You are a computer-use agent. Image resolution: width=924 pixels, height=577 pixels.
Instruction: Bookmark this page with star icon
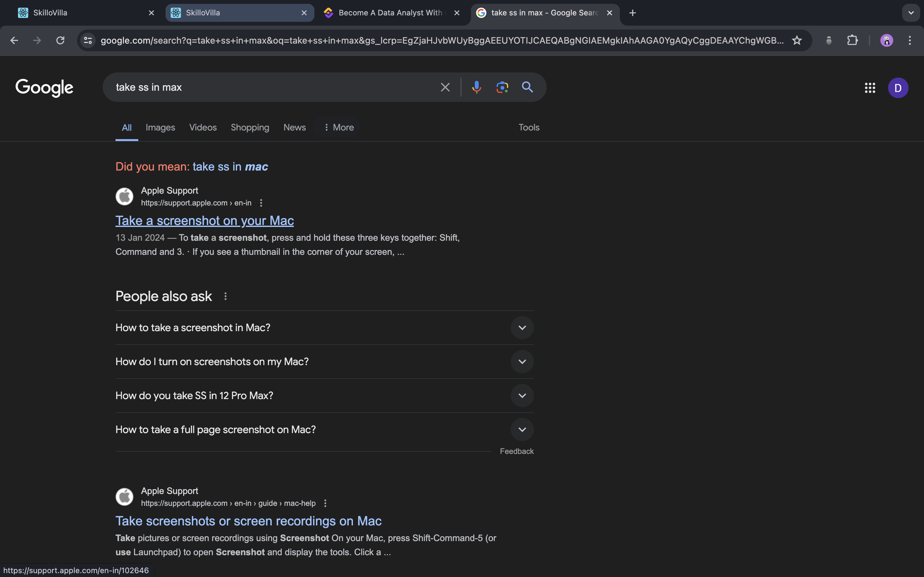coord(797,40)
